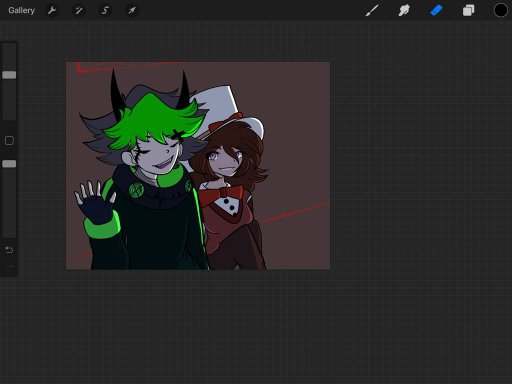The height and width of the screenshot is (384, 512).
Task: Undo the last stroke
Action: (x=9, y=250)
